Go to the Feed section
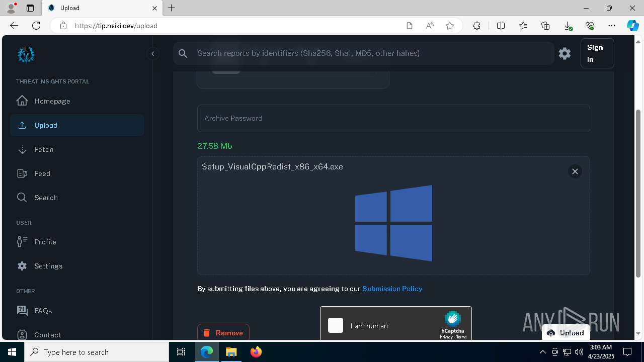Screen dimensions: 644x362 (77, 173)
